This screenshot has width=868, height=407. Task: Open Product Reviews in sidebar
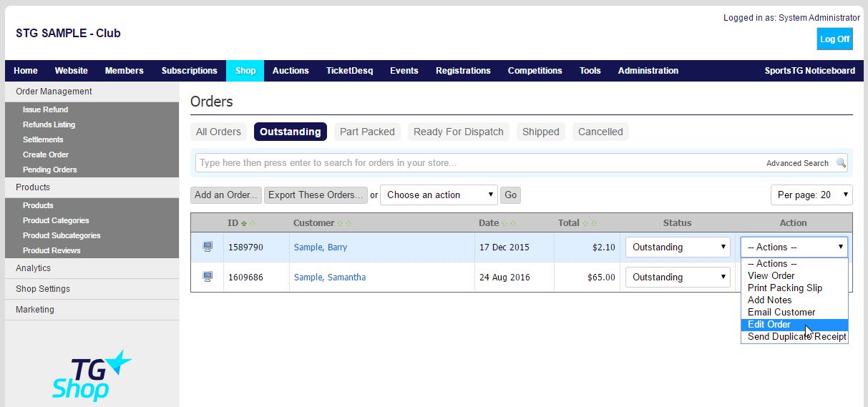(52, 250)
